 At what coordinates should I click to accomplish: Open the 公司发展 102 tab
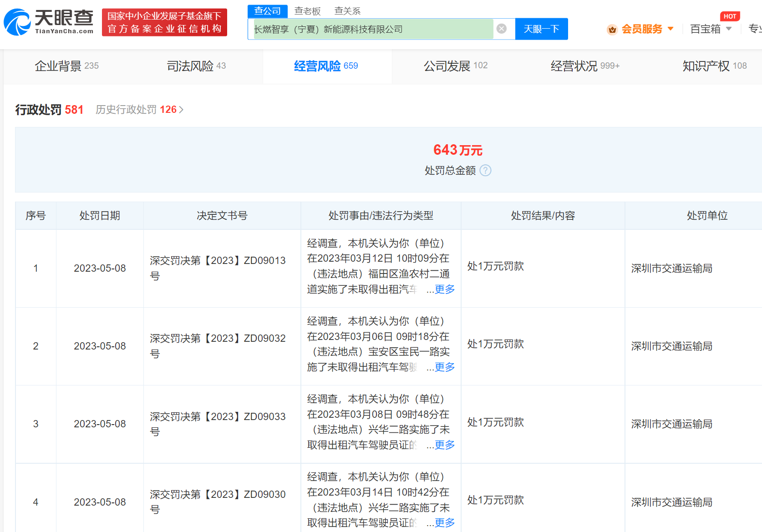[456, 66]
